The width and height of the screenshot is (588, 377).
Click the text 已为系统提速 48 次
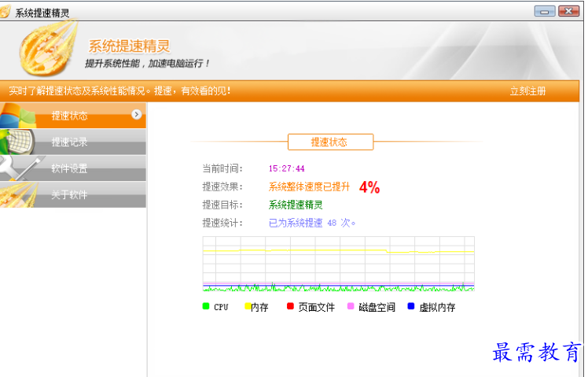pyautogui.click(x=312, y=223)
